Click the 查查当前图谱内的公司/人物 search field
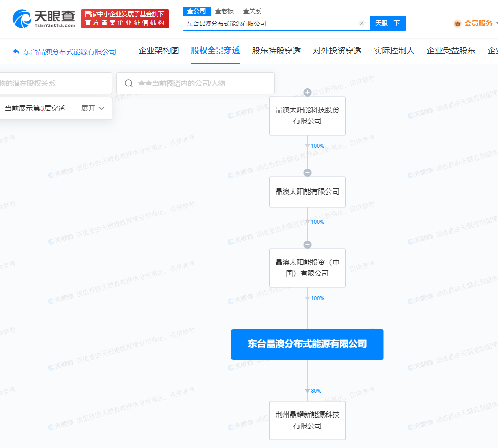498x448 pixels. (x=195, y=83)
